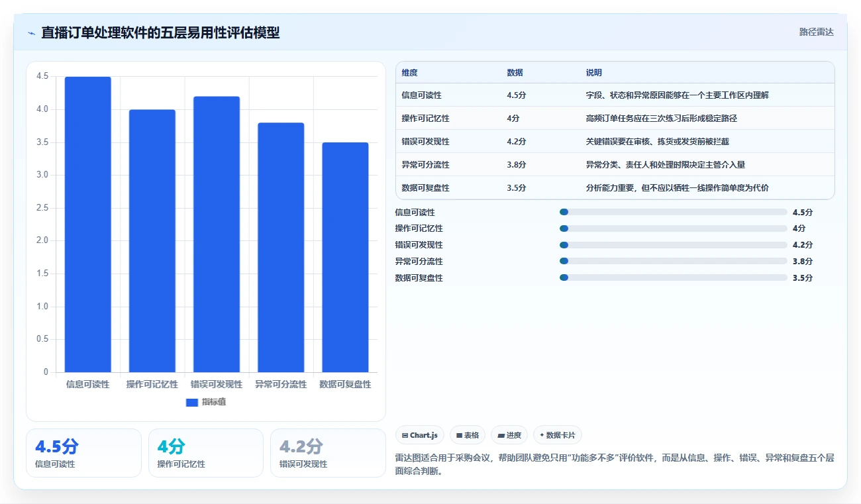Click the 路径雷达 label in the header
Viewport: 861px width, 504px height.
(816, 32)
